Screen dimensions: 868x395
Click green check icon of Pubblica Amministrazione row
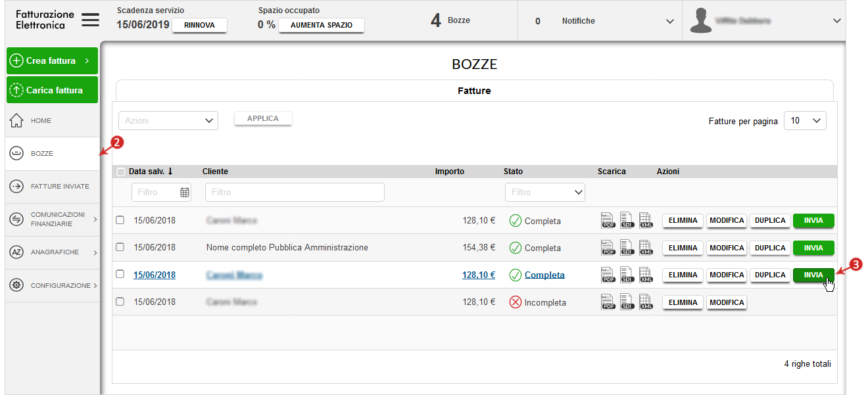(x=516, y=248)
